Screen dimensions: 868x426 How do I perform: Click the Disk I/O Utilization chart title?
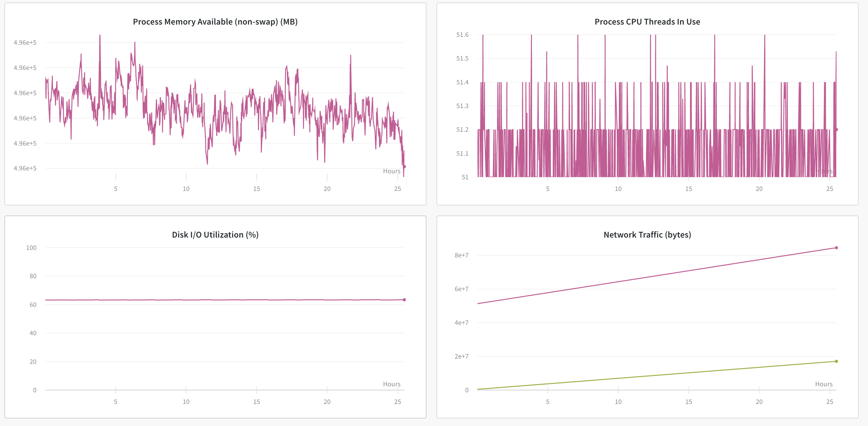click(x=215, y=235)
